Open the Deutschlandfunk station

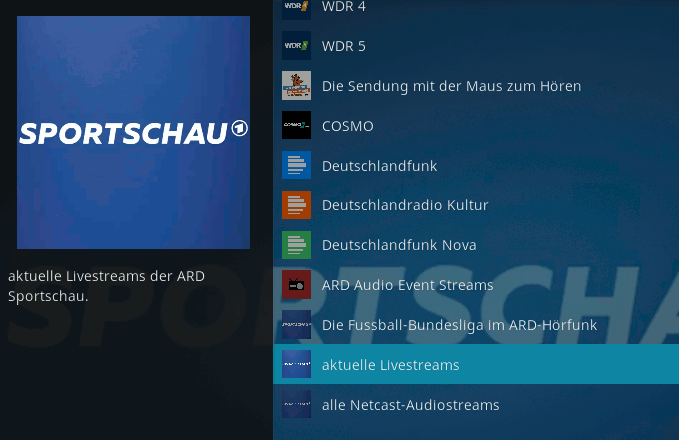pos(476,165)
